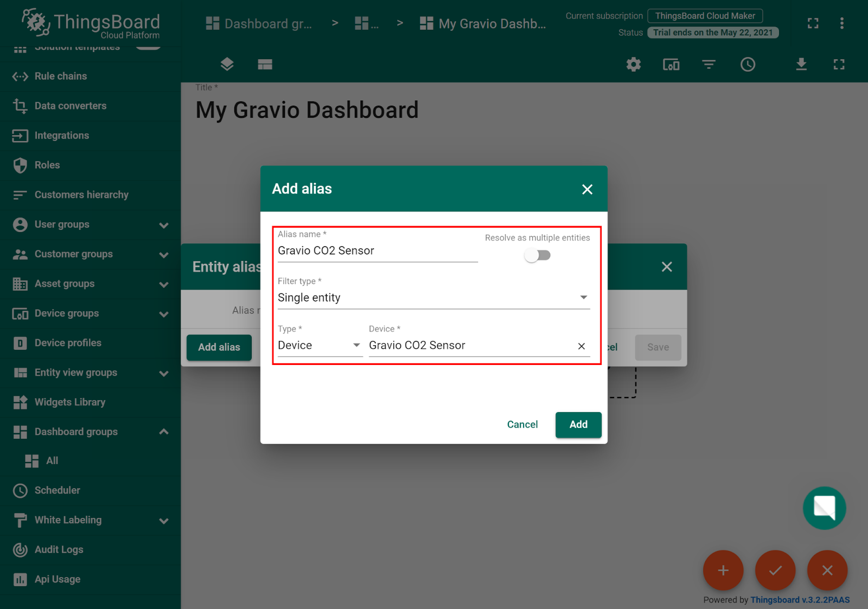Open the Filter type dropdown
The width and height of the screenshot is (868, 609).
click(x=583, y=297)
